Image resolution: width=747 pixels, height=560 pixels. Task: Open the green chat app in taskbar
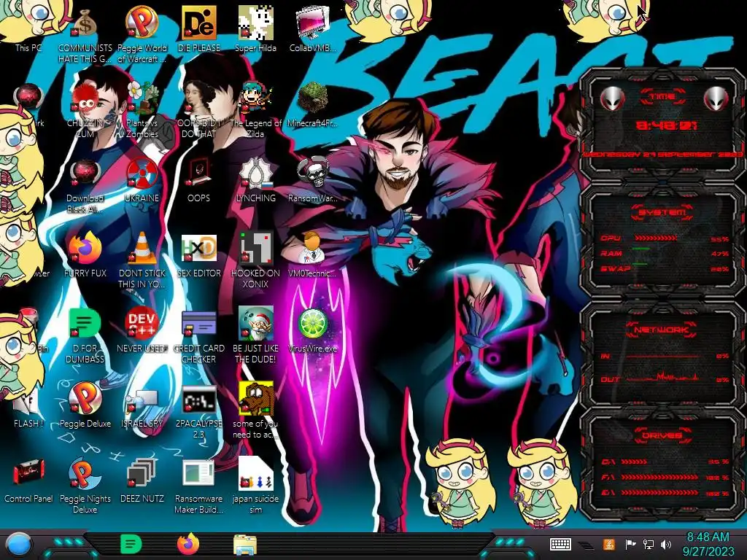point(131,544)
